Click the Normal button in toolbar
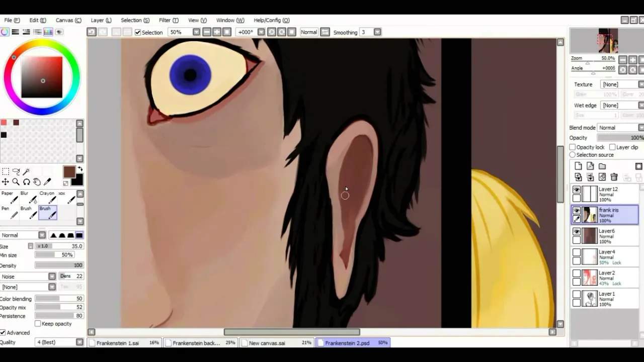644x362 pixels. [309, 32]
